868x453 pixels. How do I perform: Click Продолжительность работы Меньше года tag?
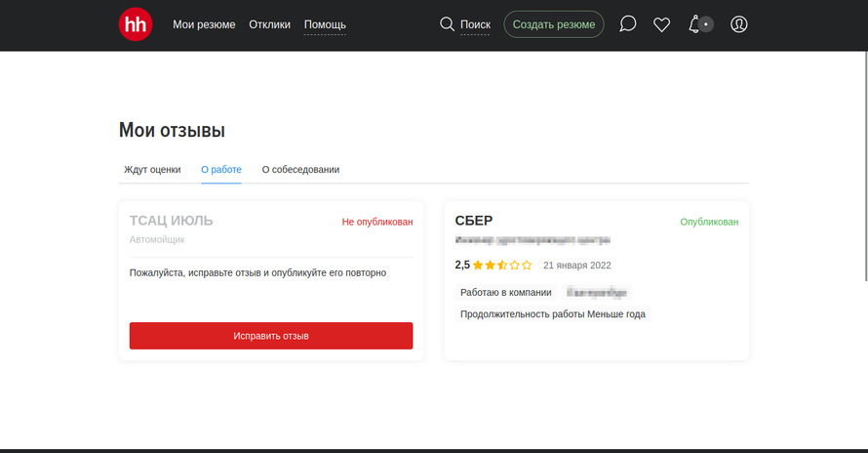[552, 313]
